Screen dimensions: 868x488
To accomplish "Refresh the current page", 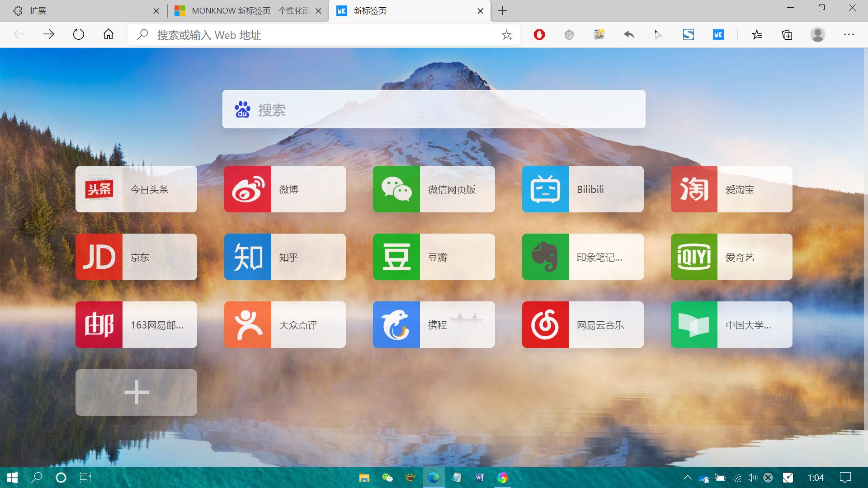I will click(x=79, y=34).
